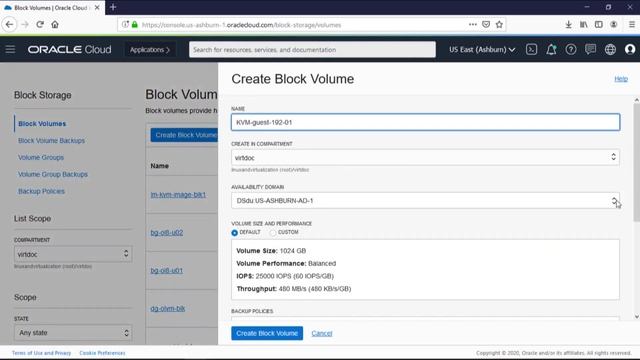Image resolution: width=640 pixels, height=360 pixels.
Task: Save page to Pocket icon
Action: 486,24
